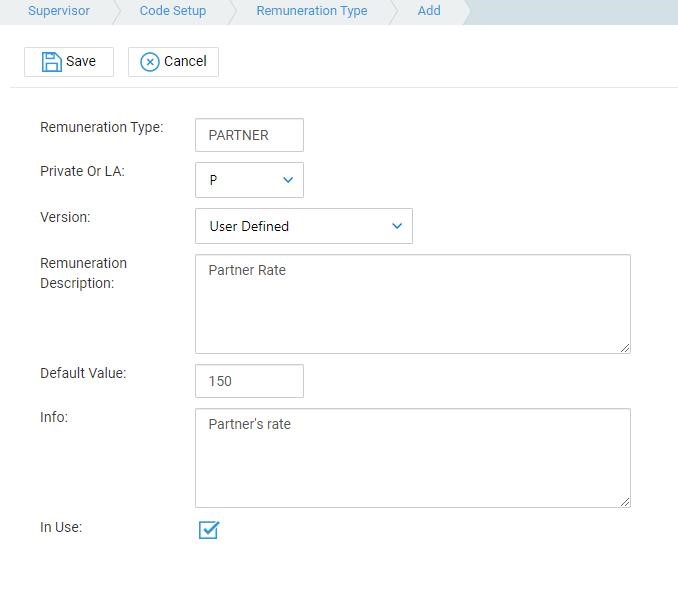
Task: Focus the Remuneration Type PARTNER field
Action: [249, 135]
